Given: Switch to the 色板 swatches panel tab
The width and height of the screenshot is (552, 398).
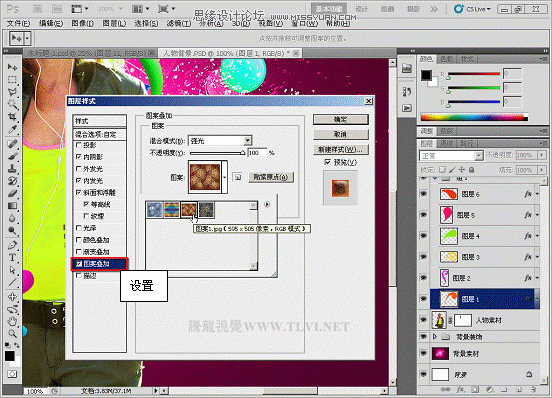Looking at the screenshot, I should tap(446, 59).
